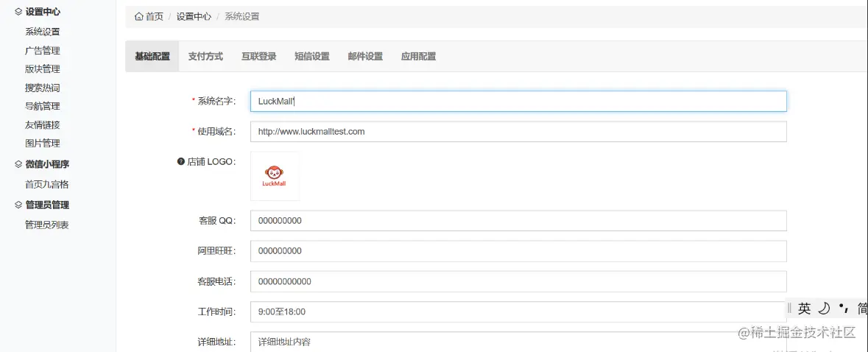The width and height of the screenshot is (868, 352).
Task: Click the 店铺 LOGO field label
Action: 211,161
